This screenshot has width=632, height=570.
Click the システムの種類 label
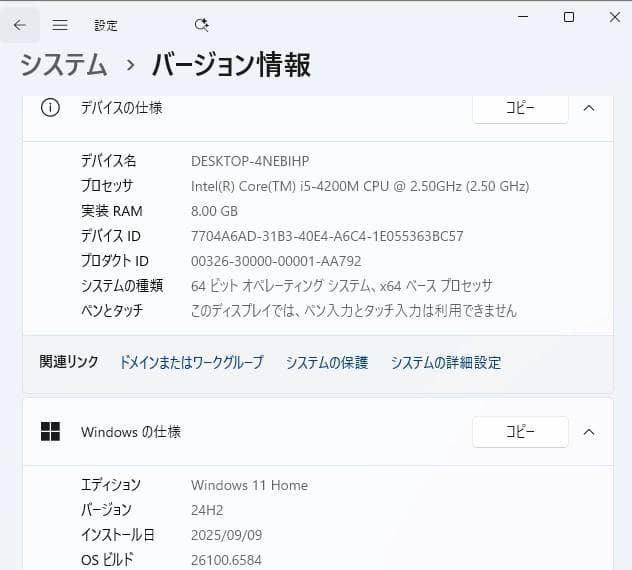point(122,286)
